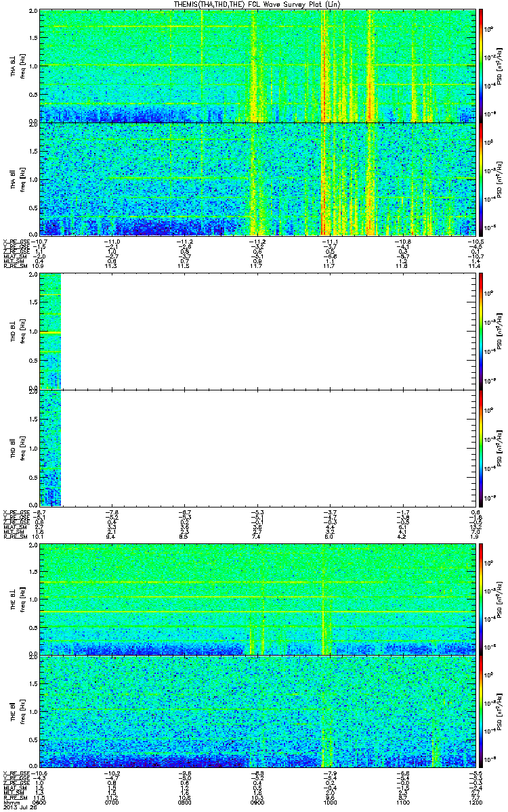Click the 0700 time tick label
Viewport: 508px width, 812px height.
[112, 803]
